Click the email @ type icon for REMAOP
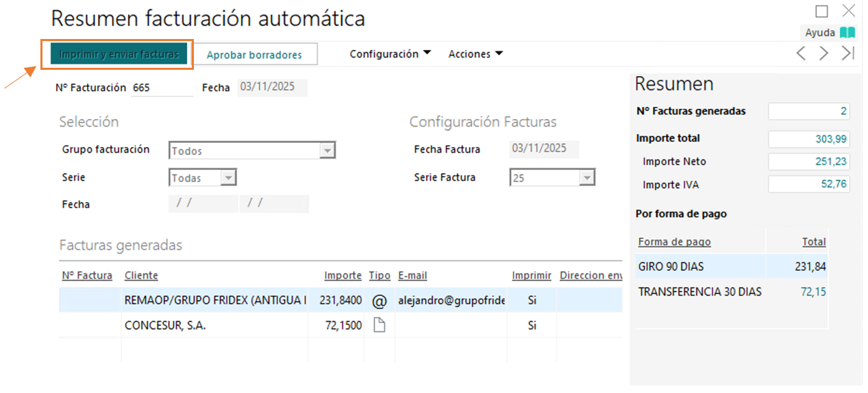The image size is (868, 393). [x=379, y=301]
